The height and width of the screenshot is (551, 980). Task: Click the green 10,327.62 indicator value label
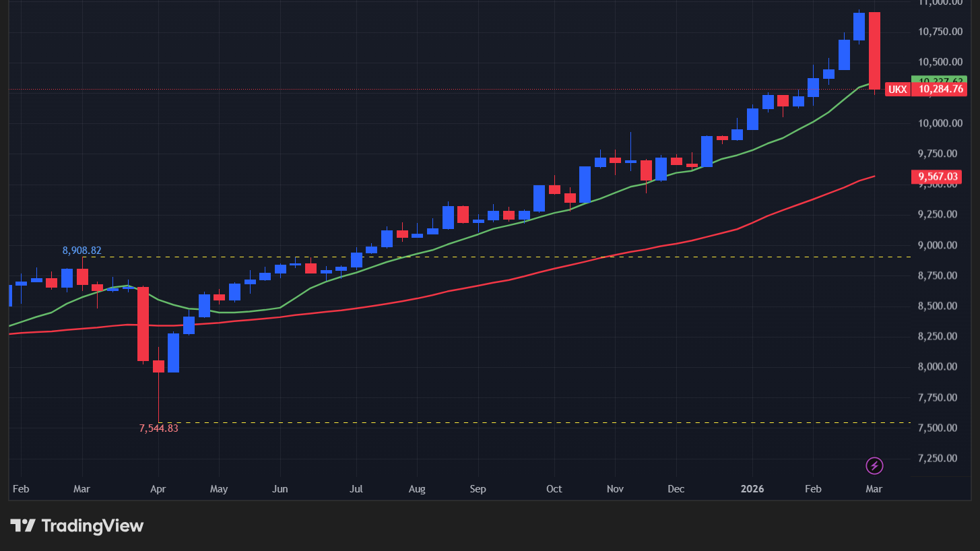click(939, 79)
